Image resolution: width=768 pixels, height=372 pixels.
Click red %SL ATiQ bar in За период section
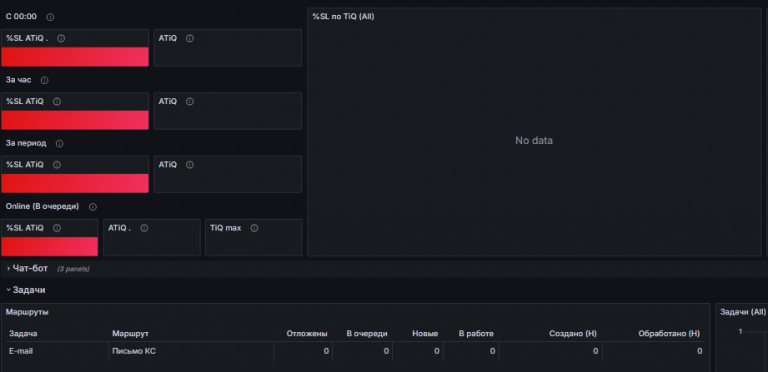pos(75,183)
